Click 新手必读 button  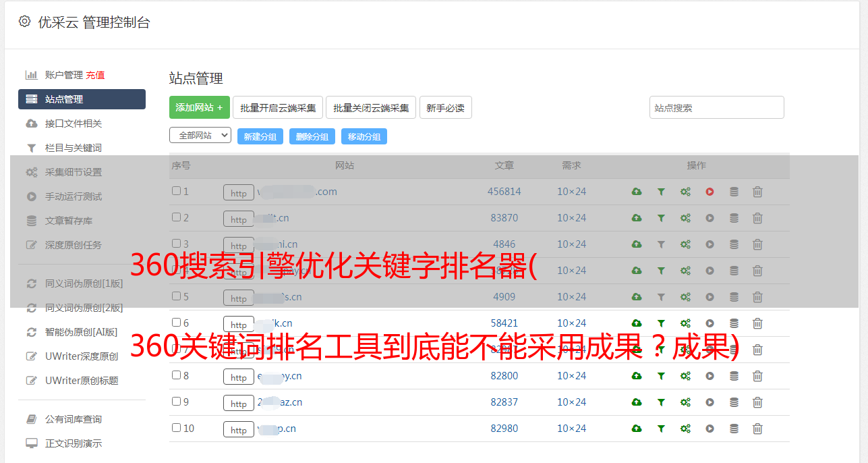(x=445, y=107)
